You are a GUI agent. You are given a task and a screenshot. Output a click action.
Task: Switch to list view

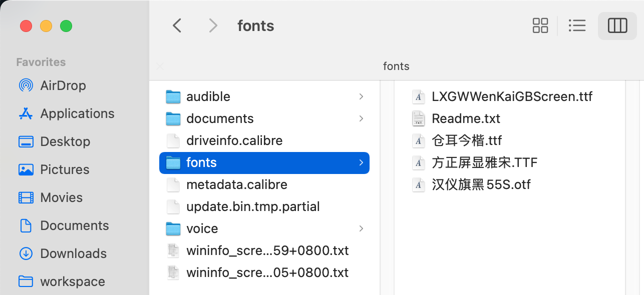577,25
